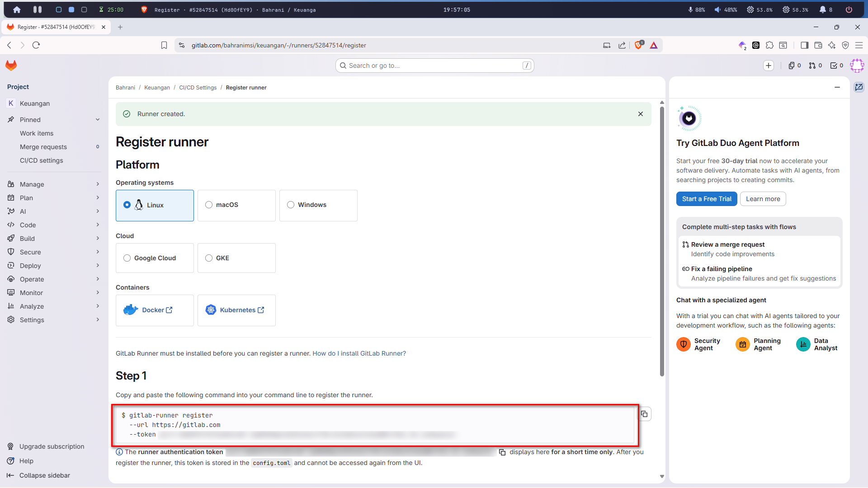Open the user avatar menu
Image resolution: width=868 pixels, height=488 pixels.
pyautogui.click(x=857, y=66)
